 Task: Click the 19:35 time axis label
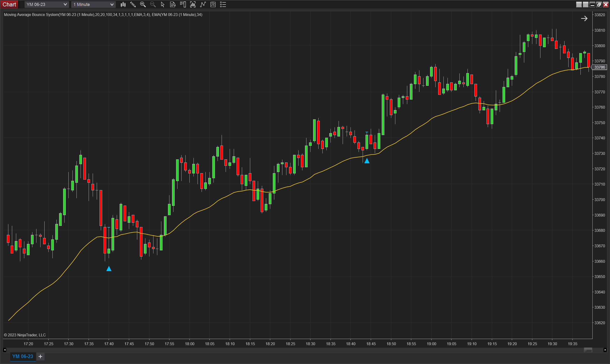tap(573, 344)
